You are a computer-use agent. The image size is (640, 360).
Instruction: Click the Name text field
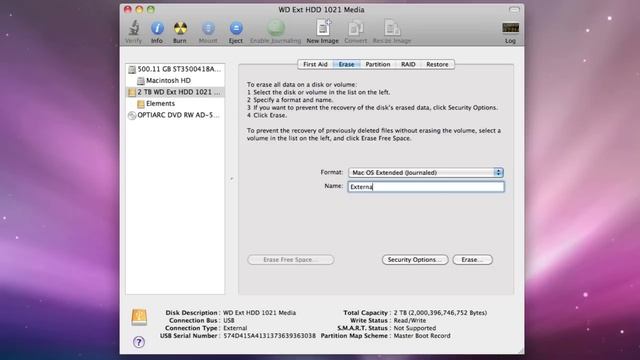tap(426, 187)
